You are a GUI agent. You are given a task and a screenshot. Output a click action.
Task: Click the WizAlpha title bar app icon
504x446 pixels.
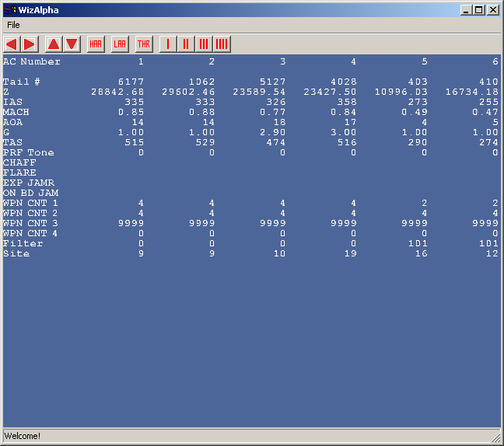tap(10, 10)
